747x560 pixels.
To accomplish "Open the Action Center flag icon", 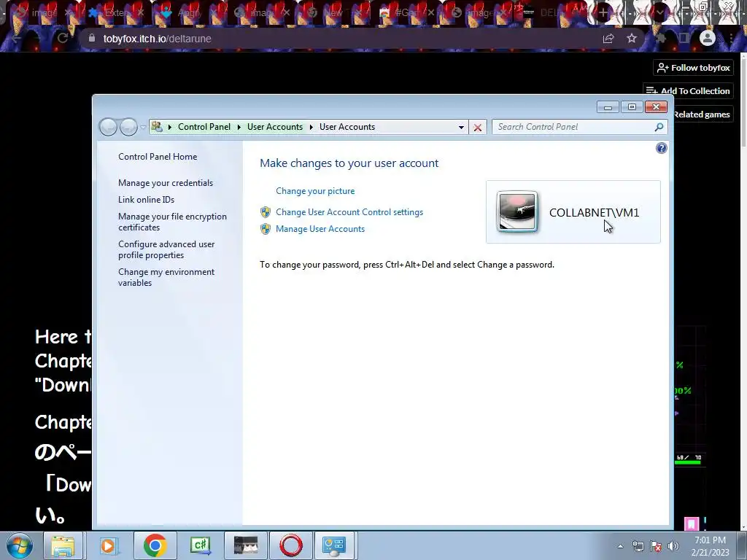I will (x=656, y=546).
